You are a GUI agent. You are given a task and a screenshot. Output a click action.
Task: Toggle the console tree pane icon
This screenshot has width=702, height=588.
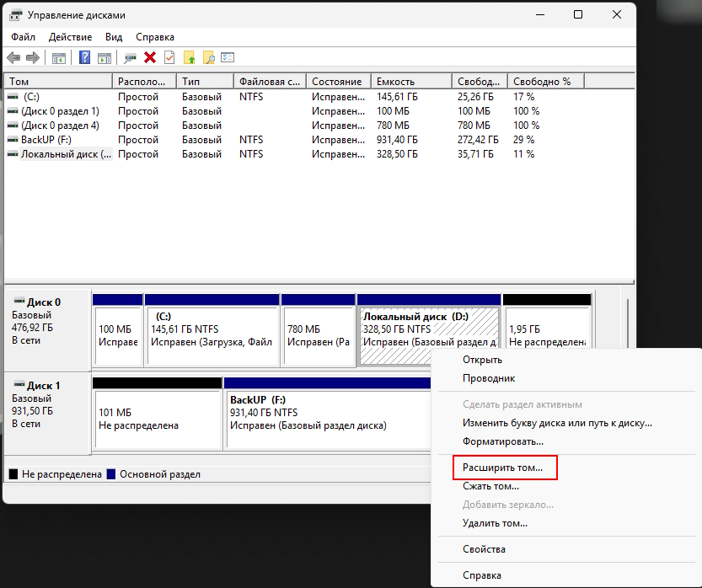point(59,58)
